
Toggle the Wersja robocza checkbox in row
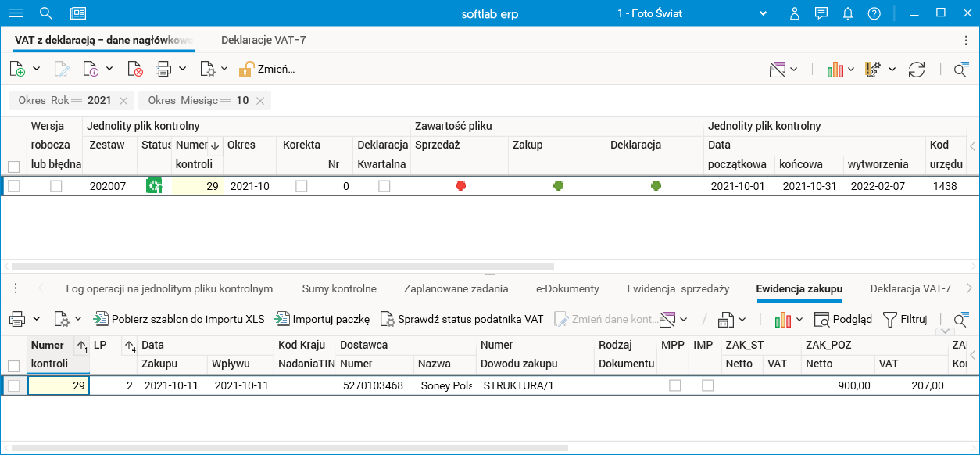[x=56, y=186]
